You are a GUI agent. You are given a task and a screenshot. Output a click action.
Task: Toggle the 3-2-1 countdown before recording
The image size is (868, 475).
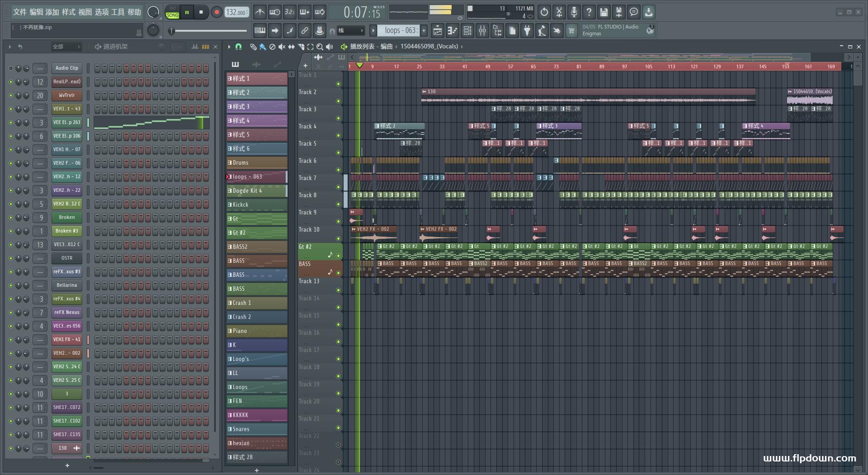289,12
